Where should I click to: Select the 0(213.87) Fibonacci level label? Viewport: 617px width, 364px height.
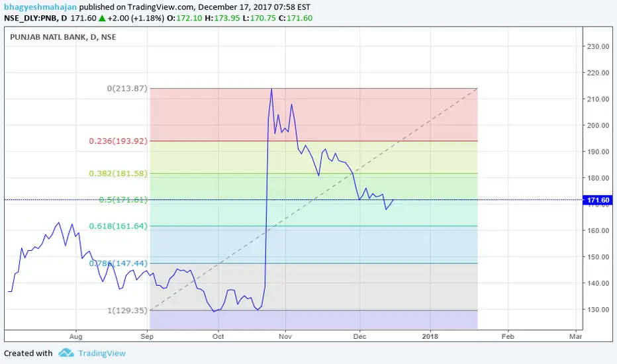127,89
